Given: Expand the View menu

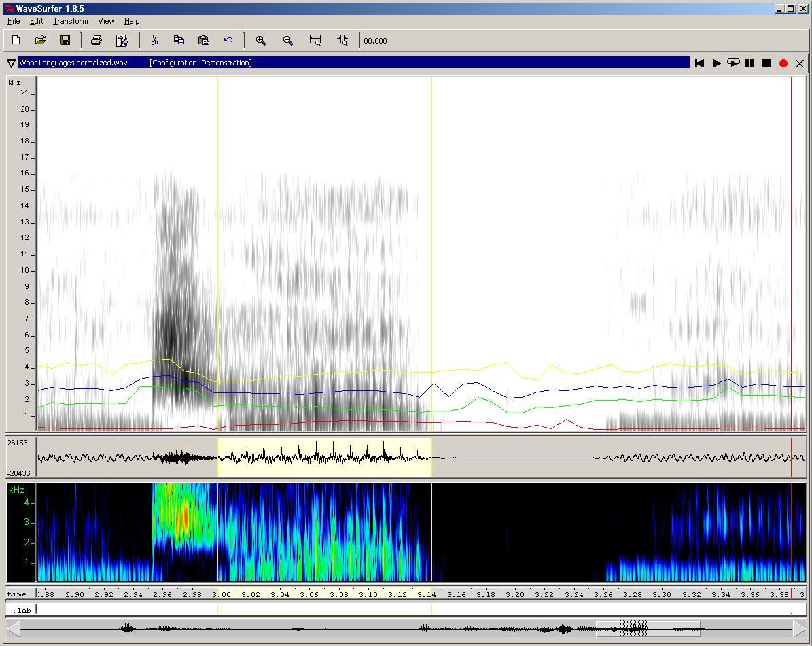Looking at the screenshot, I should tap(106, 21).
